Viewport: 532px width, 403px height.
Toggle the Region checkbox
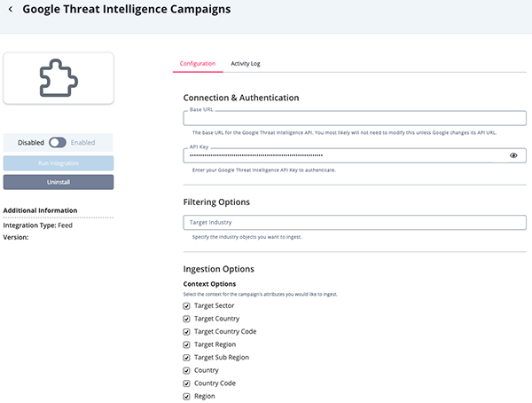tap(186, 396)
